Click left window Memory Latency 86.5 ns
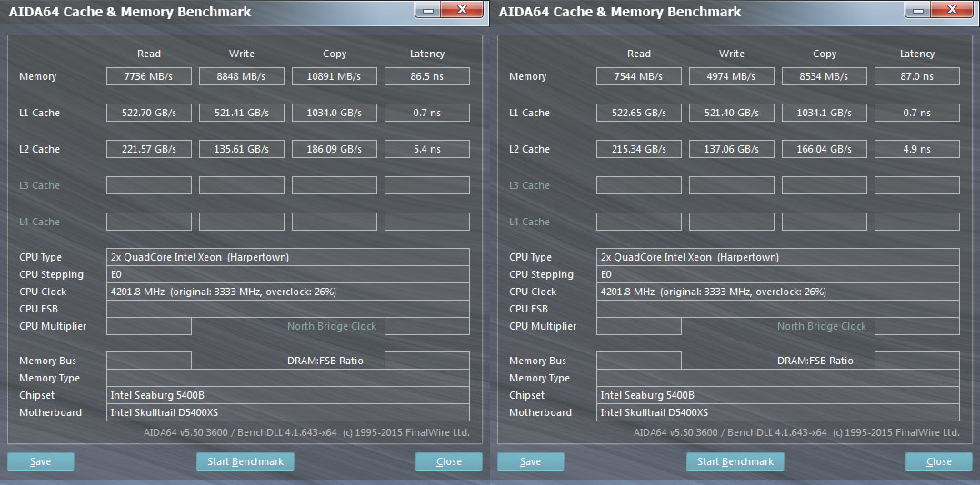 point(427,76)
